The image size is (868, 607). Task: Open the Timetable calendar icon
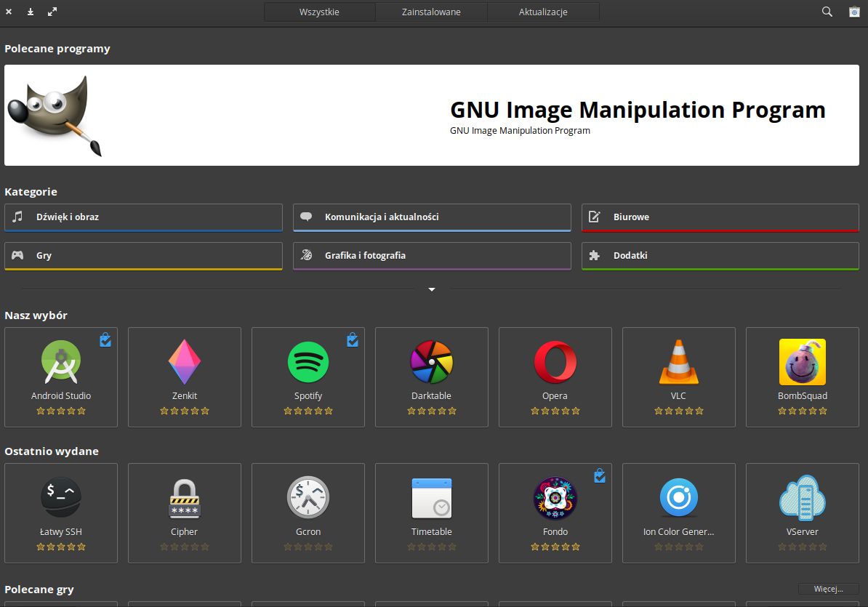432,498
